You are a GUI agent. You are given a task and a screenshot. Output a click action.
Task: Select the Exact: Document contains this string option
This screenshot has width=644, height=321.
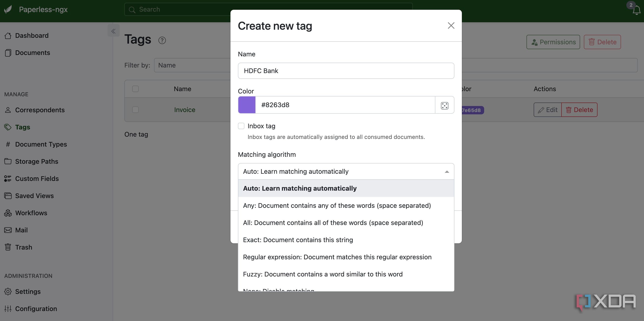click(298, 240)
